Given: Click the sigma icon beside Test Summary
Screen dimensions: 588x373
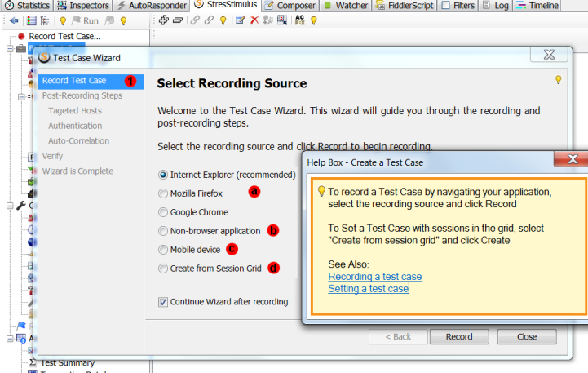Looking at the screenshot, I should tap(33, 362).
